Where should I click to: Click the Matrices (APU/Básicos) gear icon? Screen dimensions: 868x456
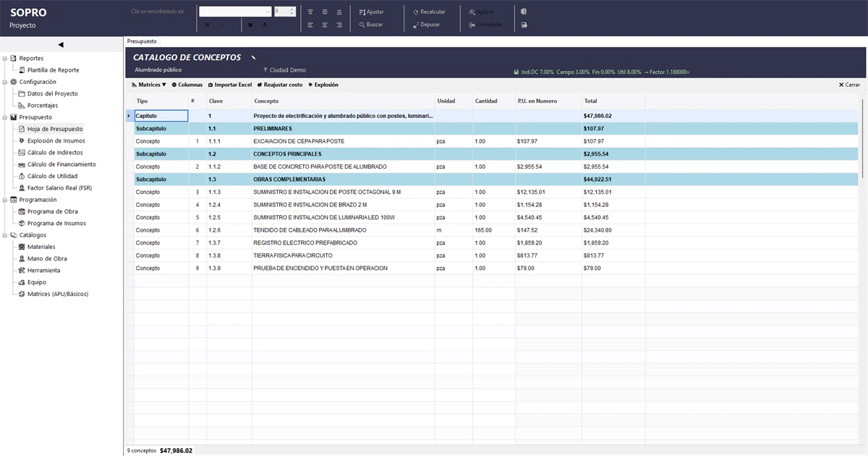pyautogui.click(x=22, y=294)
